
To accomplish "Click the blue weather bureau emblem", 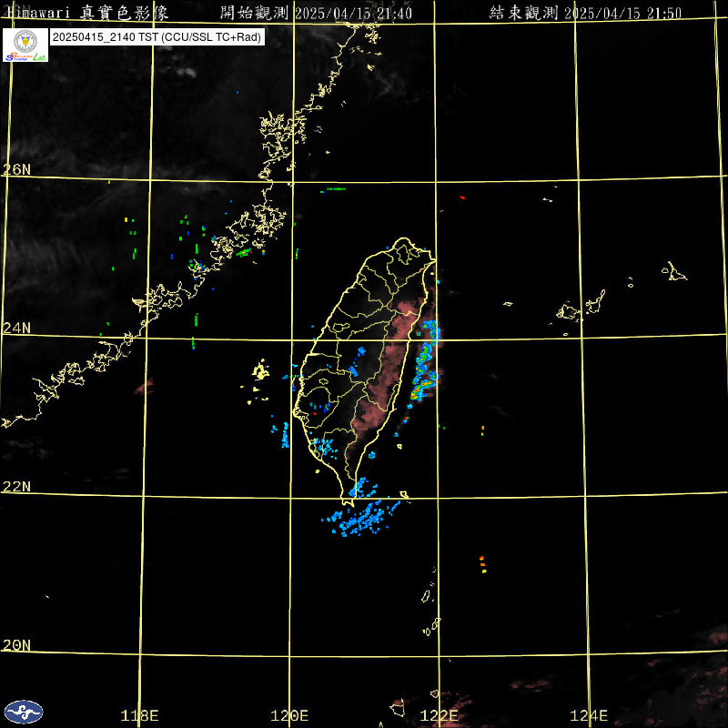I will point(23,711).
